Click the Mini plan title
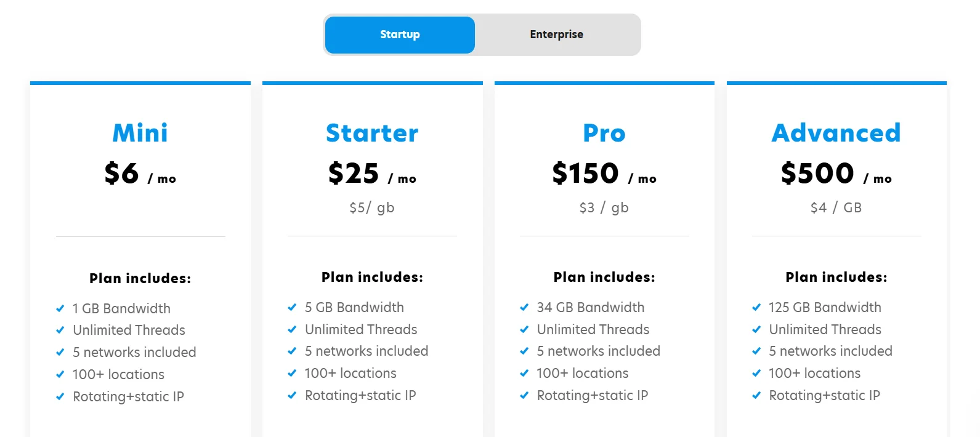The image size is (980, 437). [140, 133]
